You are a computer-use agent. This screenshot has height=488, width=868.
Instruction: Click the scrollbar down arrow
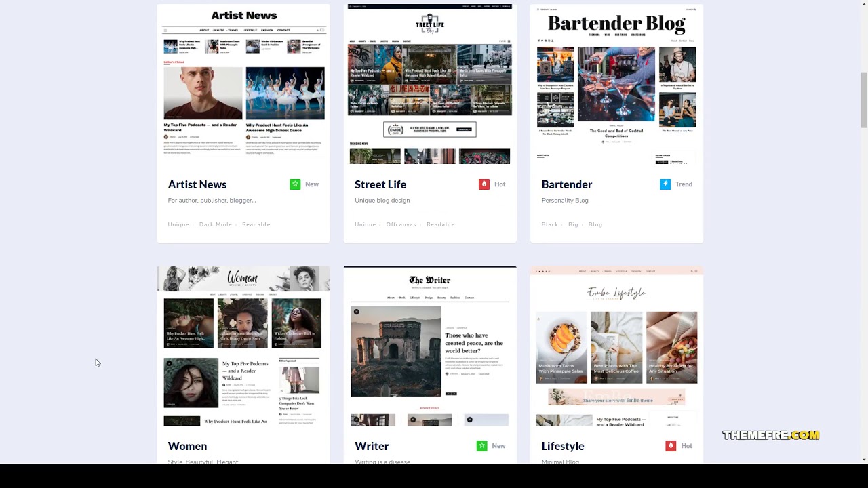pyautogui.click(x=864, y=459)
